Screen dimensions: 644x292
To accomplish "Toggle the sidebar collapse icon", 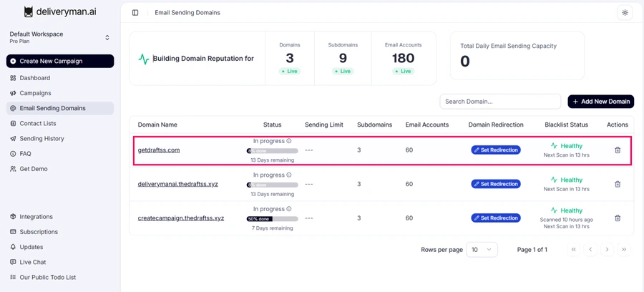I will click(135, 13).
